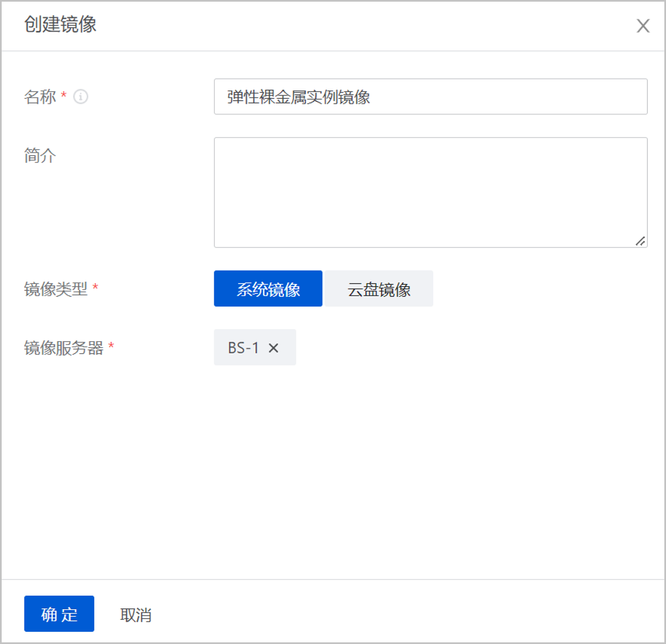The height and width of the screenshot is (644, 666).
Task: Switch image type to 云盘镜像
Action: (x=379, y=288)
